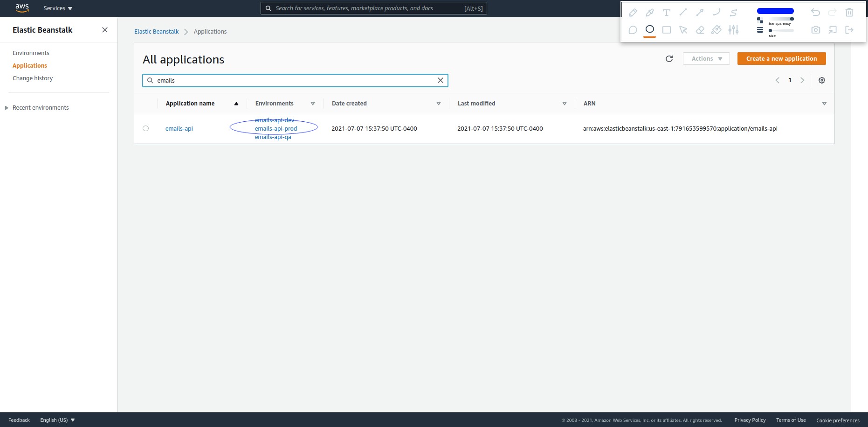Image resolution: width=868 pixels, height=427 pixels.
Task: Open Applications in the sidebar
Action: point(30,66)
